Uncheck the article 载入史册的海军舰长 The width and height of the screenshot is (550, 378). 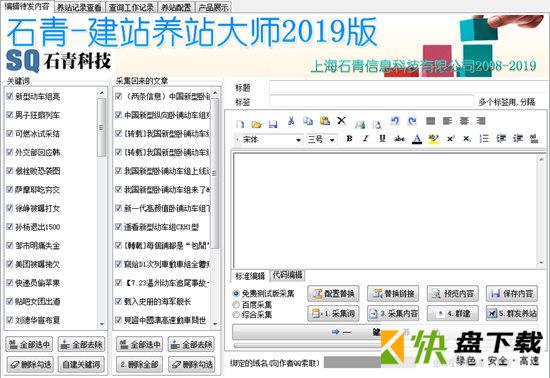119,301
